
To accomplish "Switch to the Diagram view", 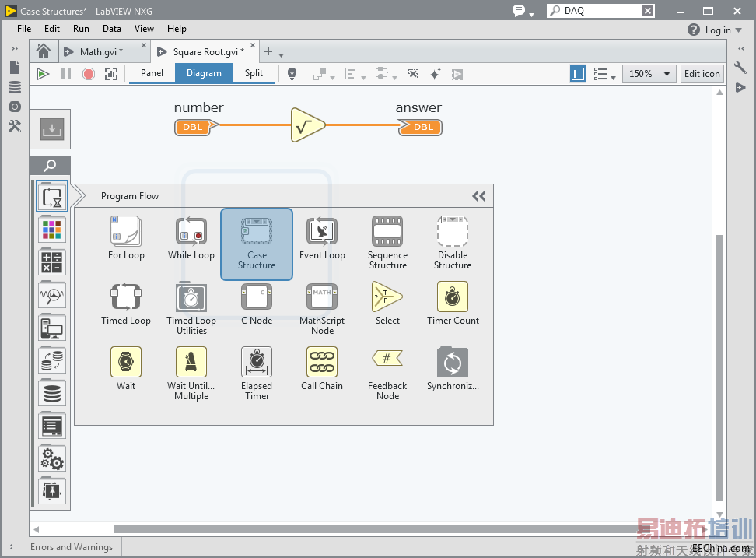I will (204, 73).
